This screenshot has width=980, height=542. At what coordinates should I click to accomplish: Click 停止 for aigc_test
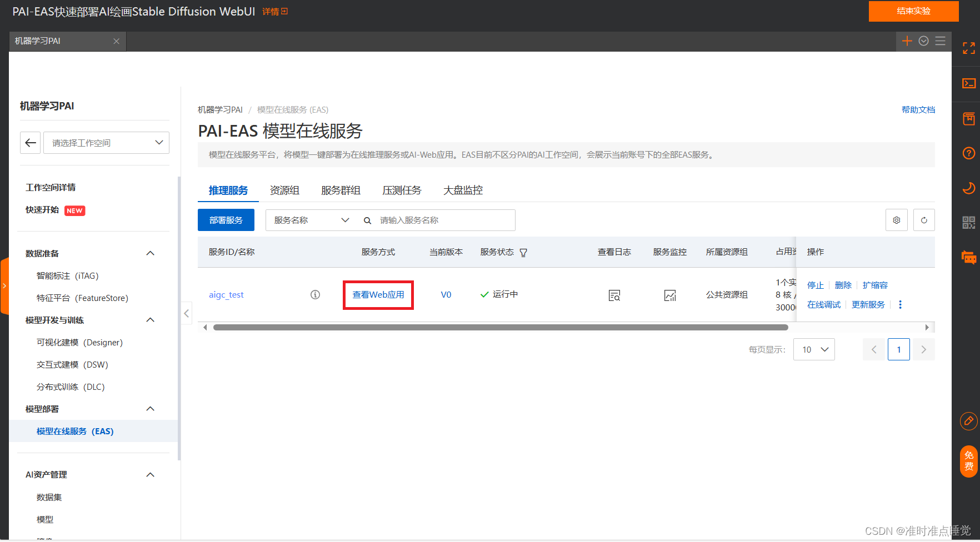pyautogui.click(x=816, y=285)
